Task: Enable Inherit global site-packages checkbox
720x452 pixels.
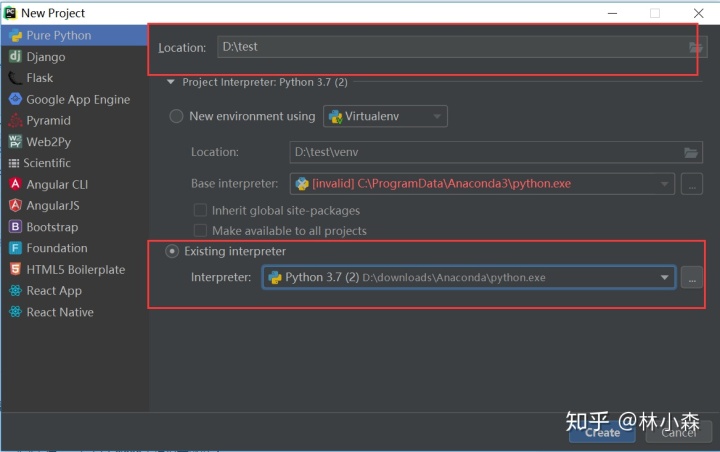Action: [x=200, y=210]
